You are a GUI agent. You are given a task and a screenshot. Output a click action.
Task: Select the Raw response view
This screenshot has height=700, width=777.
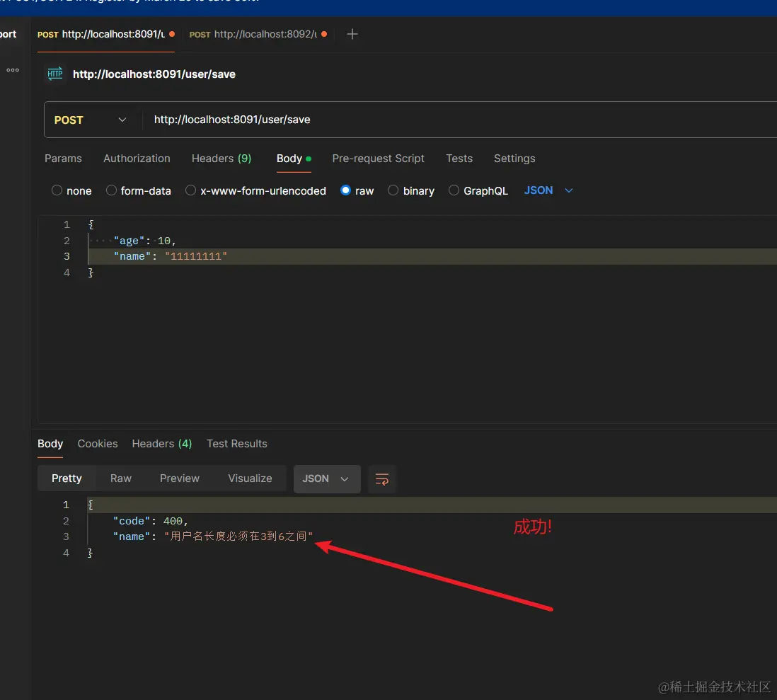click(121, 478)
